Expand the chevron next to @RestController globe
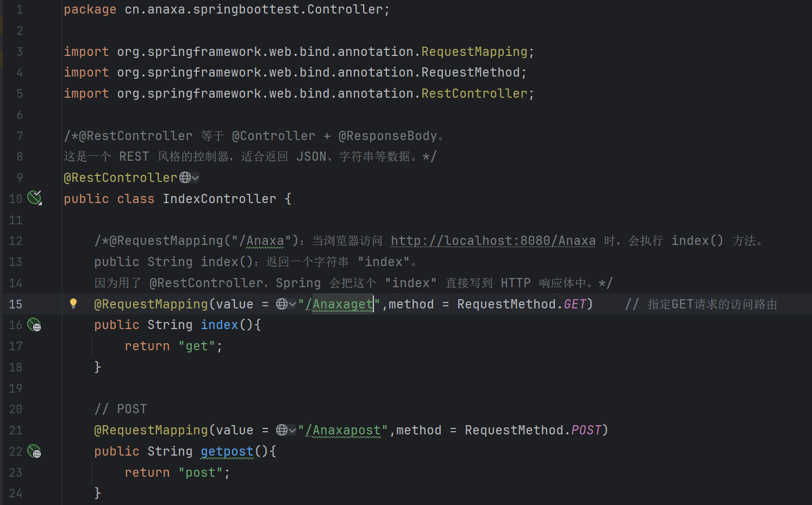The height and width of the screenshot is (505, 812). [195, 178]
